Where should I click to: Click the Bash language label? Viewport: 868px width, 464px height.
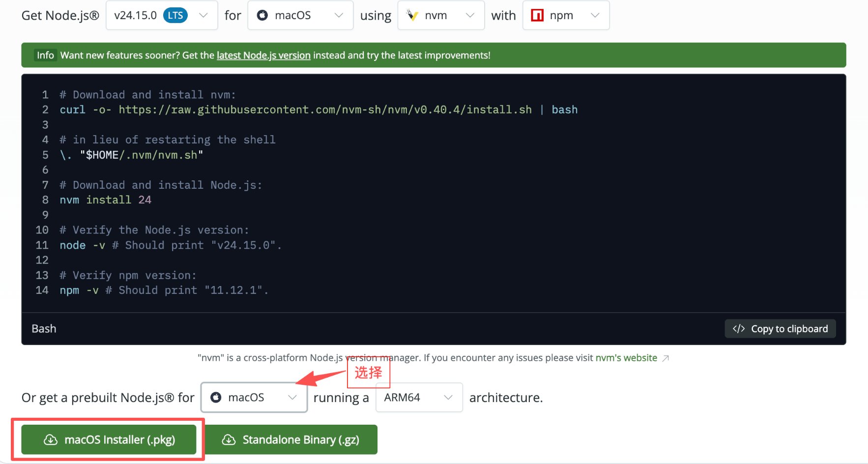[44, 328]
